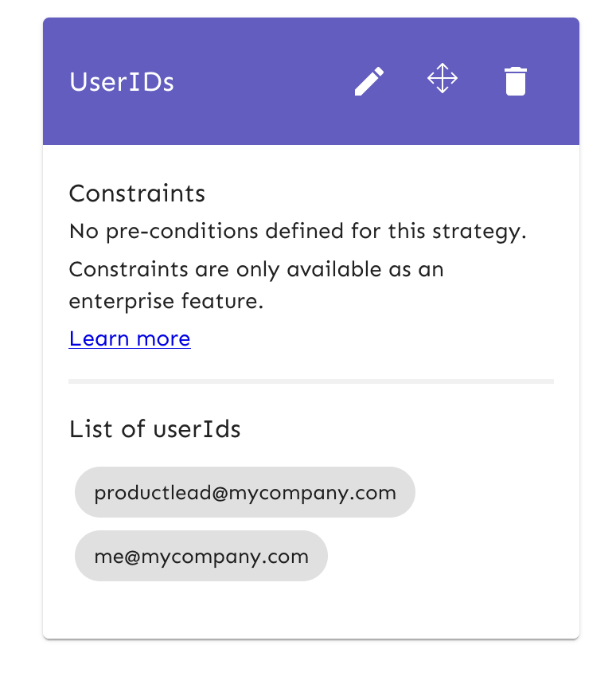Tap the white pencil in the header
This screenshot has width=616, height=688.
point(369,81)
